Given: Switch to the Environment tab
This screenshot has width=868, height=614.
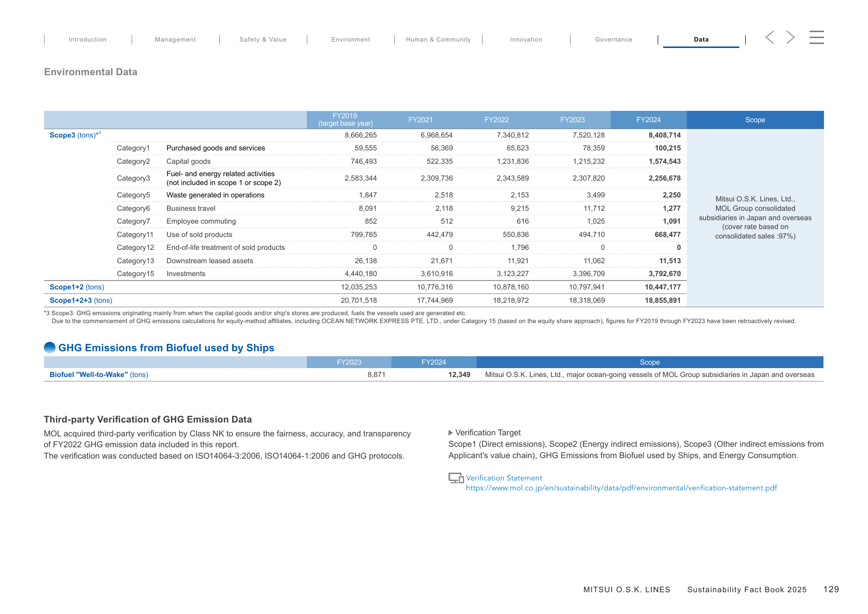Looking at the screenshot, I should tap(351, 40).
